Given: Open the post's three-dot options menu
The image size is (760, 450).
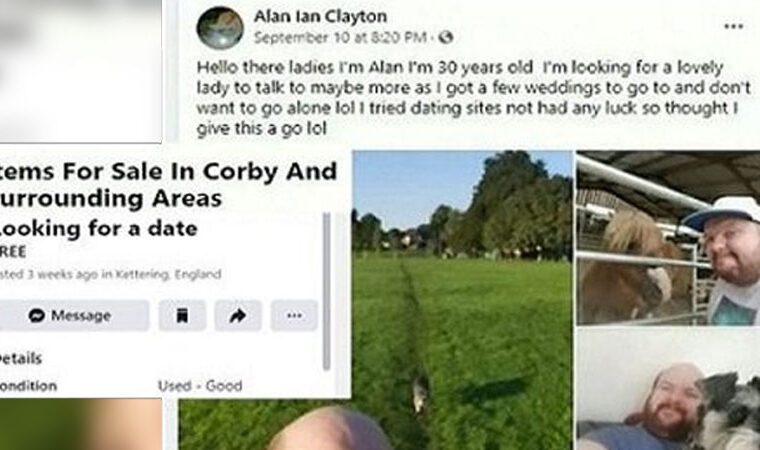Looking at the screenshot, I should point(733,26).
